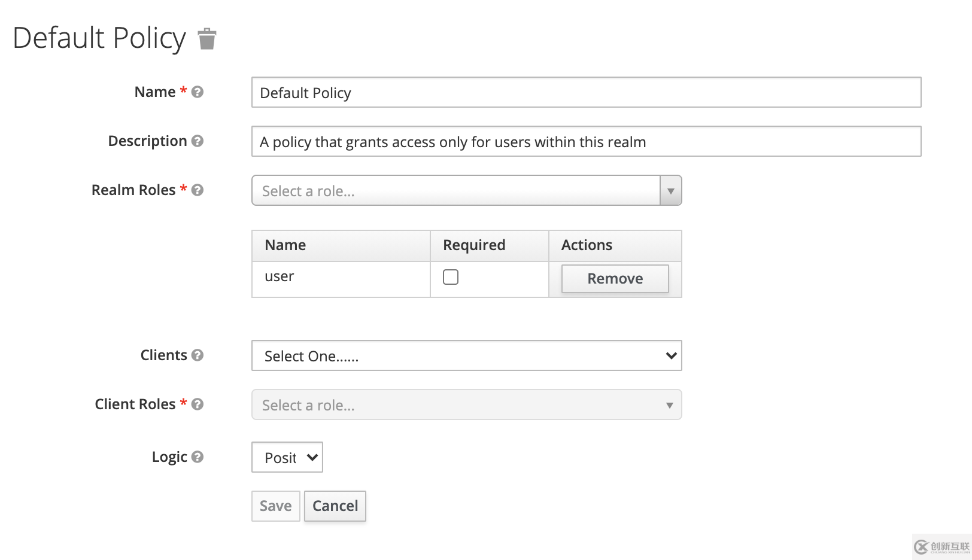The image size is (972, 560).
Task: Click the help icon next to Clients
Action: point(198,355)
